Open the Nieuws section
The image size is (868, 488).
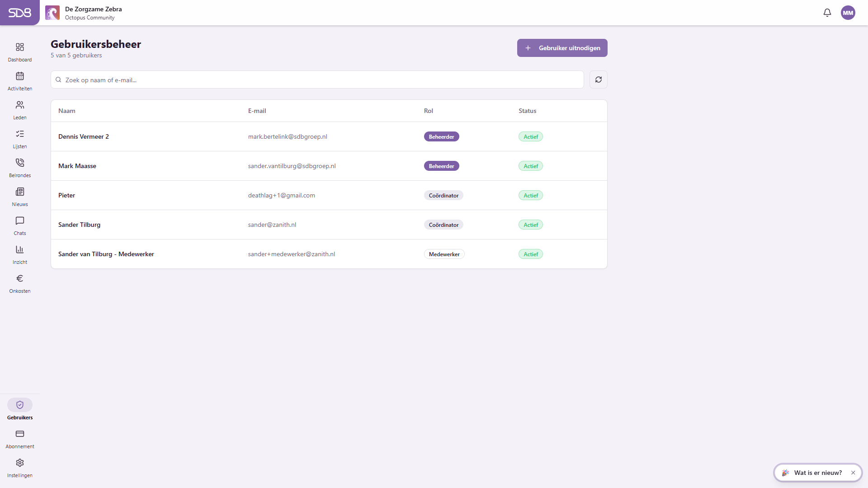[20, 197]
